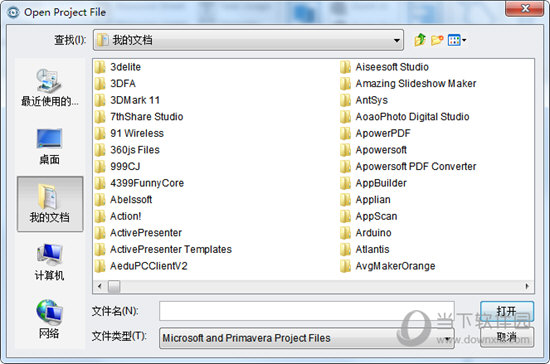
Task: Select the Apowersoft PDF Converter folder
Action: pos(408,167)
